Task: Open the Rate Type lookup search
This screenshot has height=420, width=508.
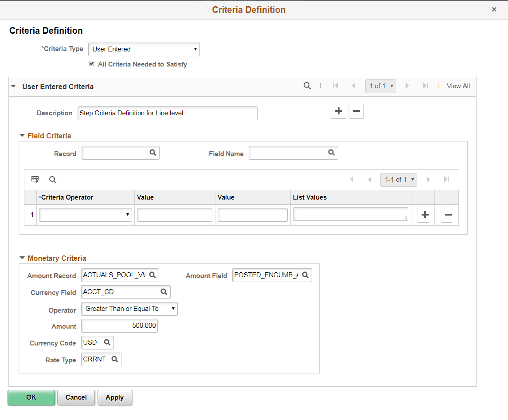Action: (x=114, y=359)
